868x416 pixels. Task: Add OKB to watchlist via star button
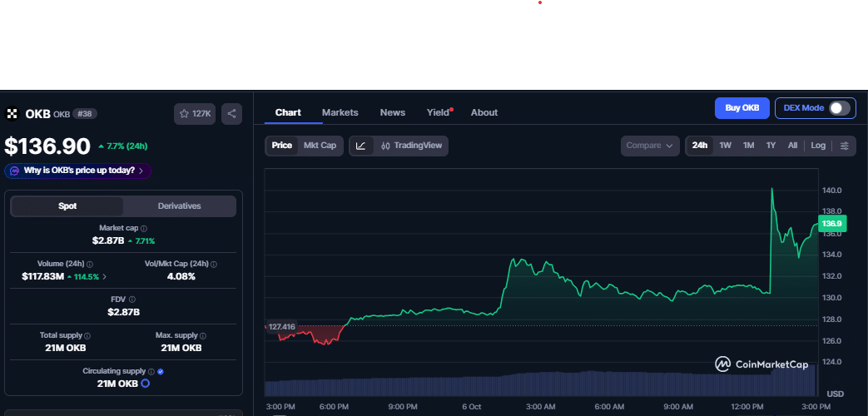194,114
